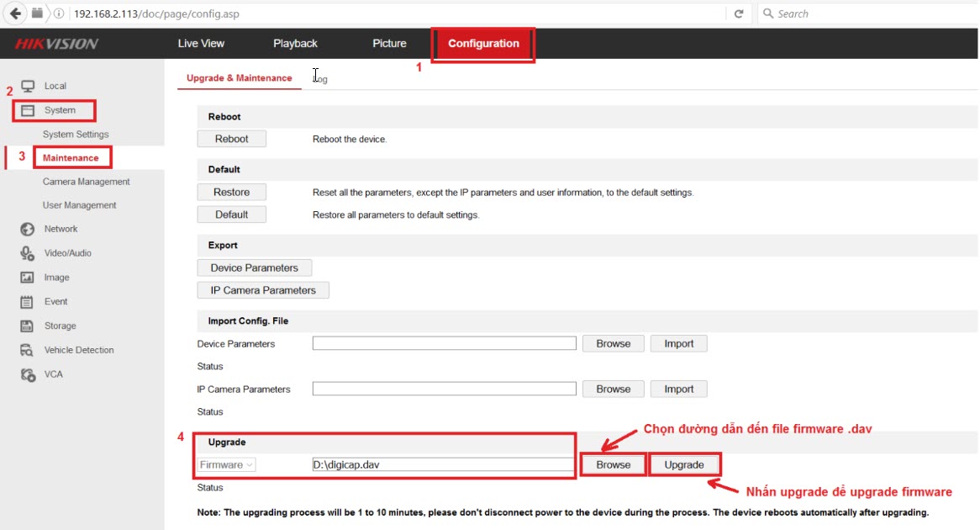Screen dimensions: 980x530
Task: Click the Device Parameters import path field
Action: coord(444,343)
